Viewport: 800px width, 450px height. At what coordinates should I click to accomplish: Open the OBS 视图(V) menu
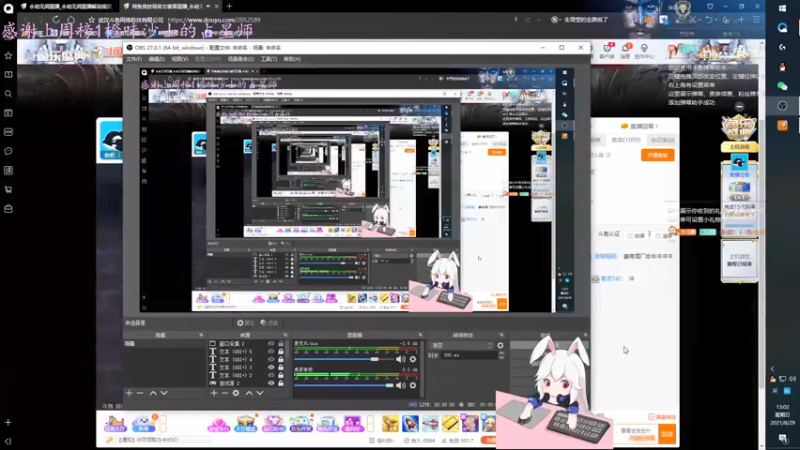(x=180, y=59)
